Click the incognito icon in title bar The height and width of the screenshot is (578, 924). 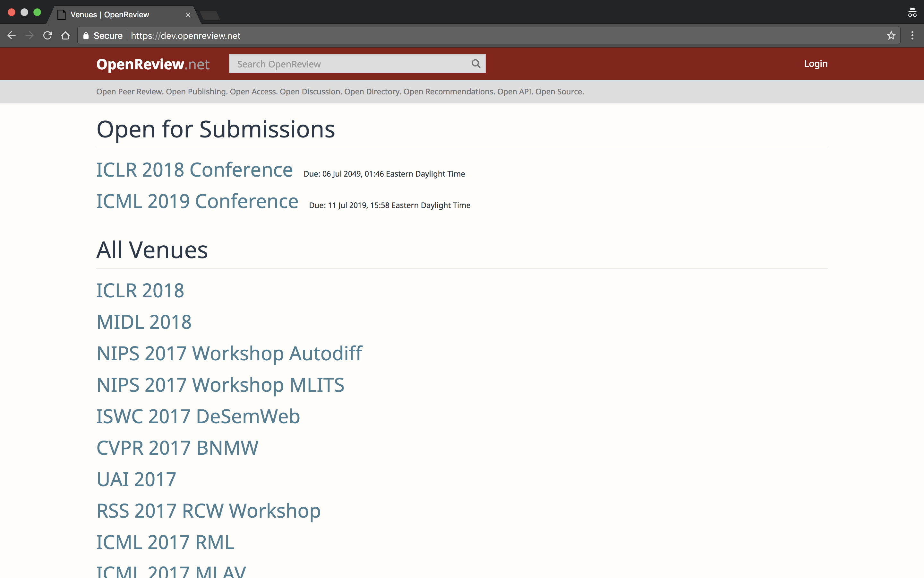coord(912,13)
